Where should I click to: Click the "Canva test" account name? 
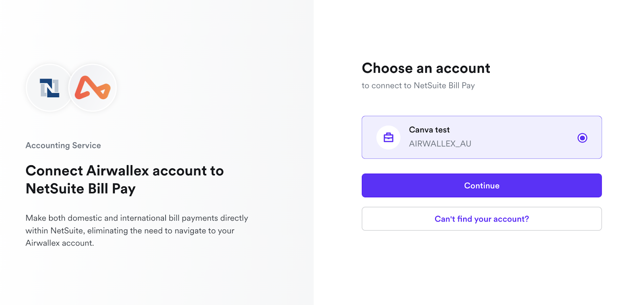pyautogui.click(x=429, y=130)
